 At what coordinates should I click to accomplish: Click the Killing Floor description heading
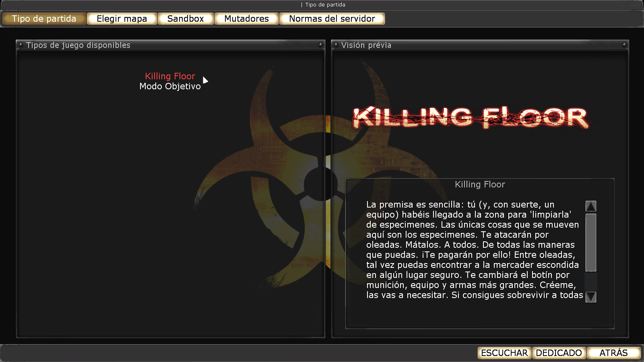(x=480, y=184)
